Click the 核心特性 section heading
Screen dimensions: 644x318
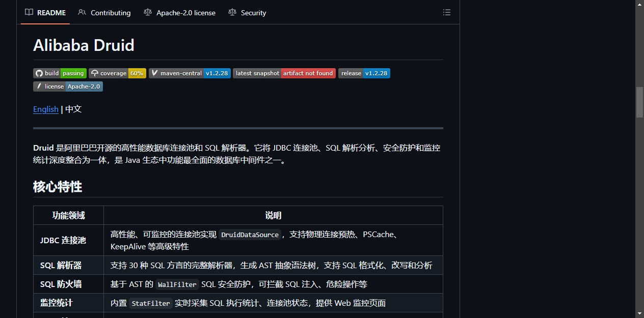pyautogui.click(x=58, y=187)
